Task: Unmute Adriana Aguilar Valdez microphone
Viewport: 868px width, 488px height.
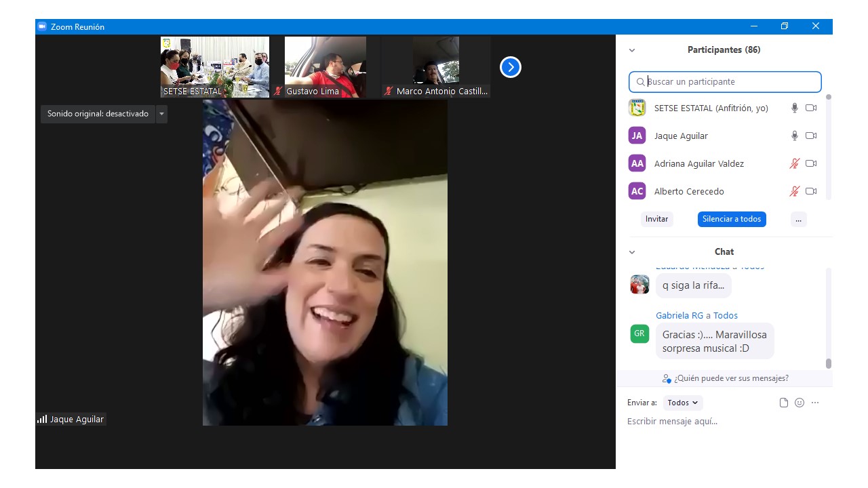Action: 795,163
